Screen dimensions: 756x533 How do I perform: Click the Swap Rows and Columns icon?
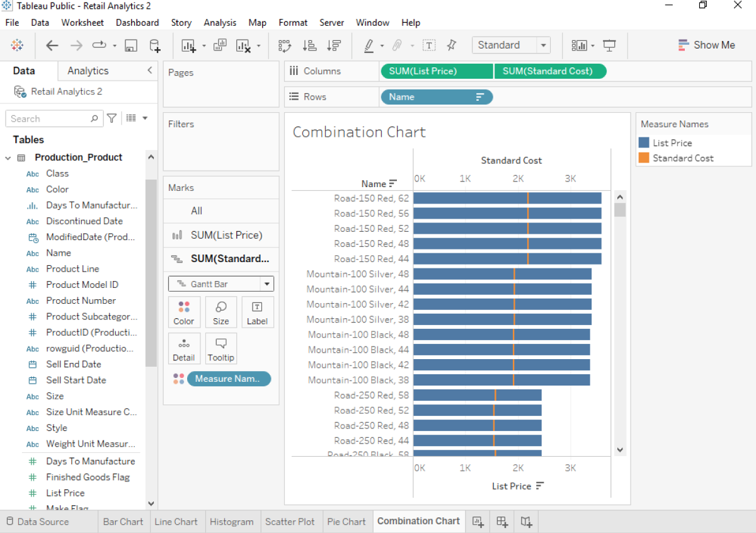pos(285,45)
